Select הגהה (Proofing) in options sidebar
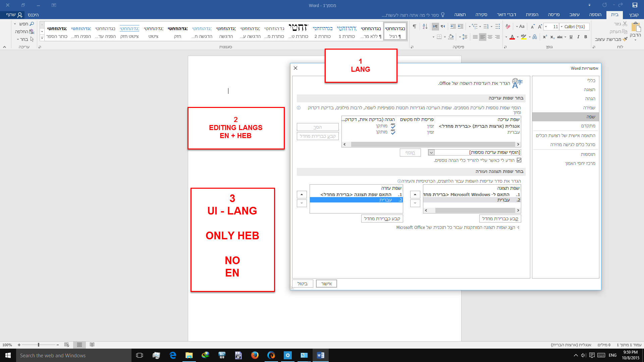644x362 pixels. 590,99
